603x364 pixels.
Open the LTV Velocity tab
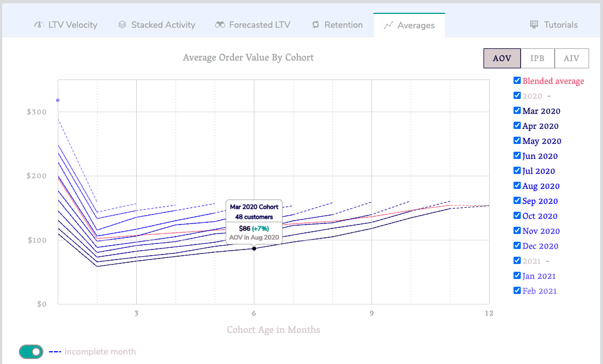click(66, 24)
